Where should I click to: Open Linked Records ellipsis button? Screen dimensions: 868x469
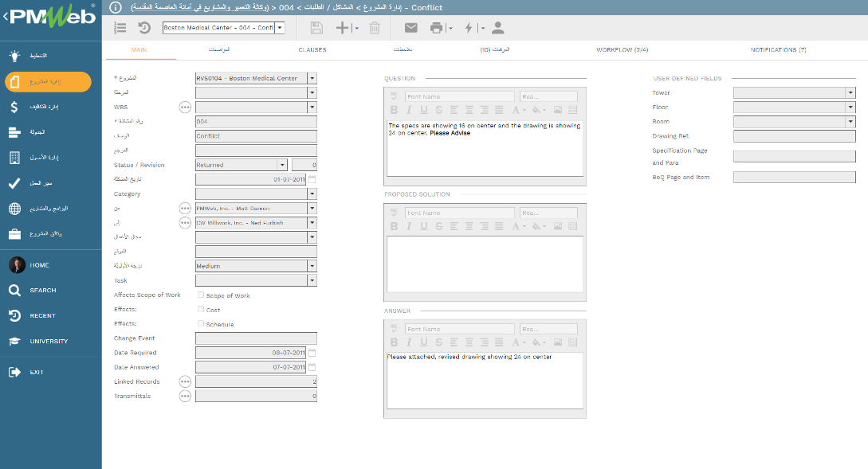click(x=185, y=381)
